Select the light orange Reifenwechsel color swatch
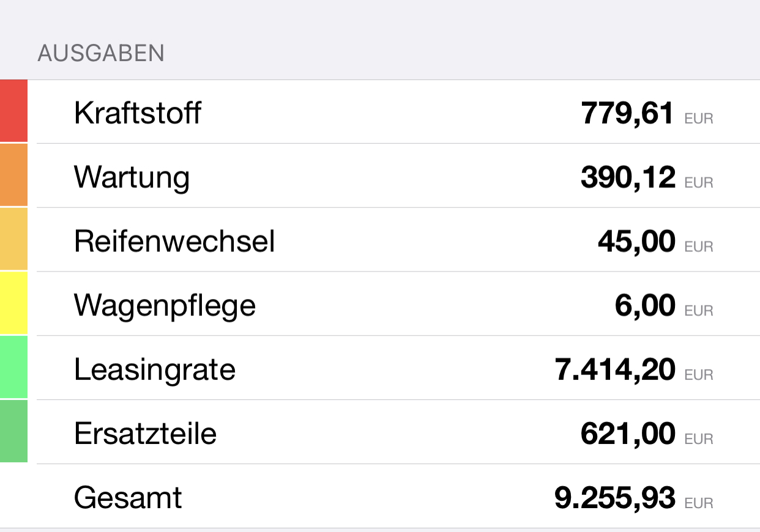Viewport: 760px width, 532px height. coord(13,240)
